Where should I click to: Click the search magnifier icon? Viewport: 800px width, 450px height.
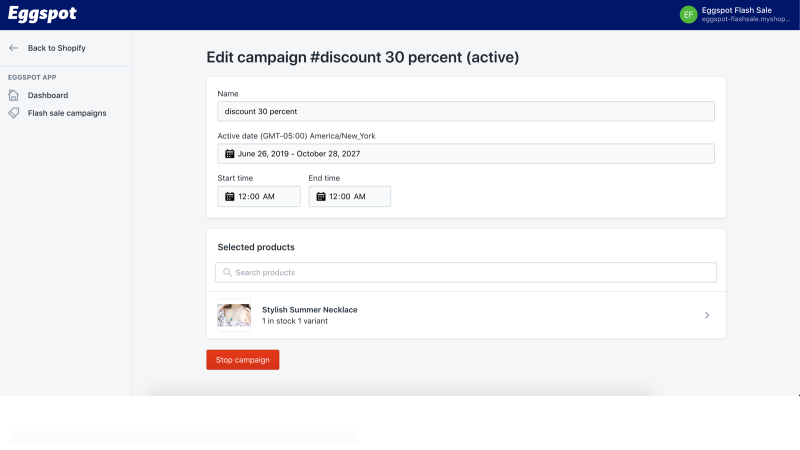click(x=227, y=272)
